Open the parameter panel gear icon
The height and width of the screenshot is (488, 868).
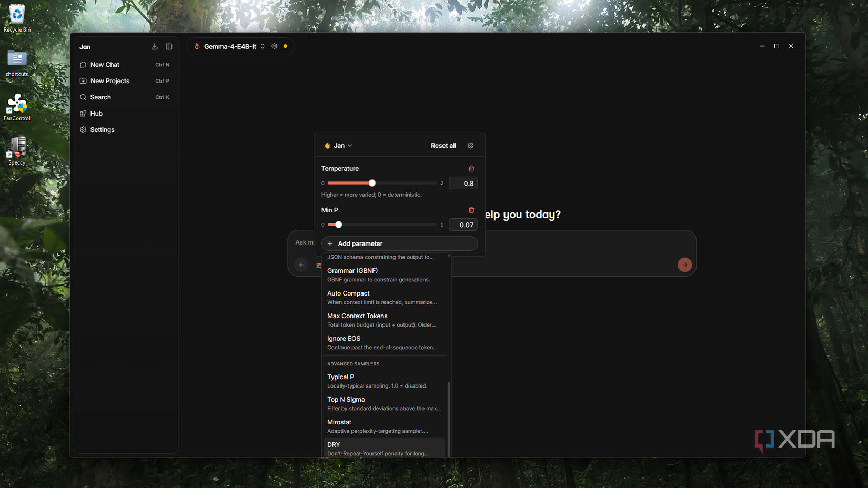pyautogui.click(x=471, y=146)
